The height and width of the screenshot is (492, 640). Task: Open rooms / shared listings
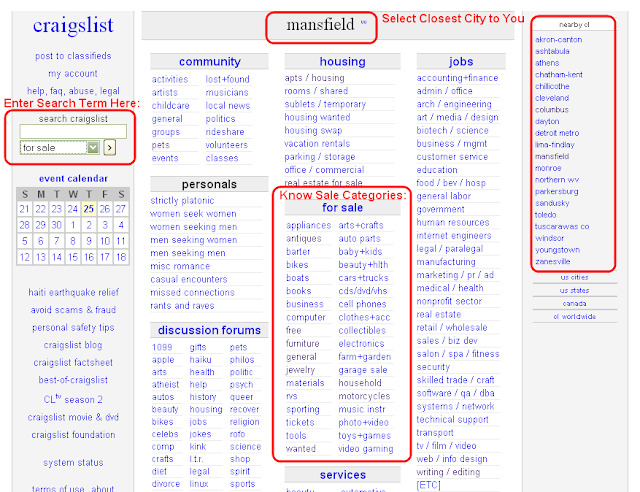pos(316,91)
